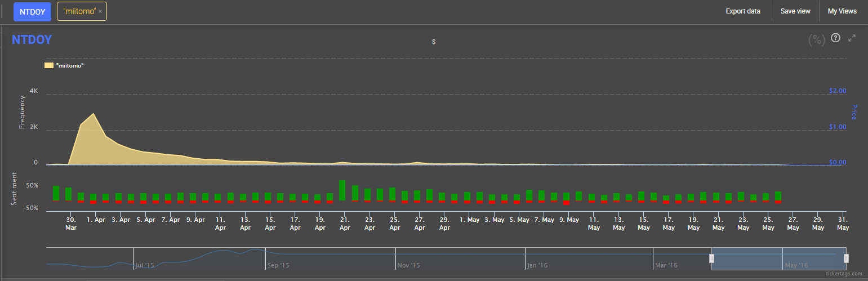Save the current view
Image resolution: width=868 pixels, height=281 pixels.
tap(795, 11)
